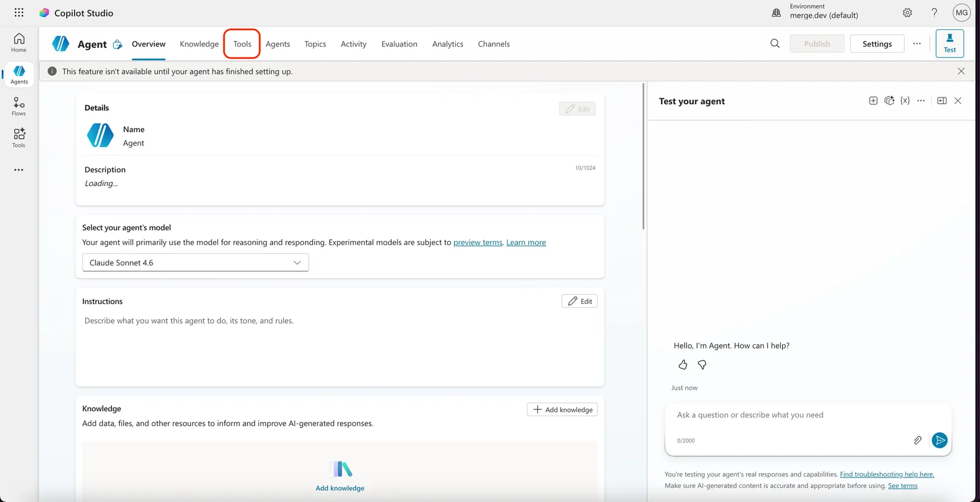
Task: Open the overflow menu beside Settings
Action: coord(917,44)
